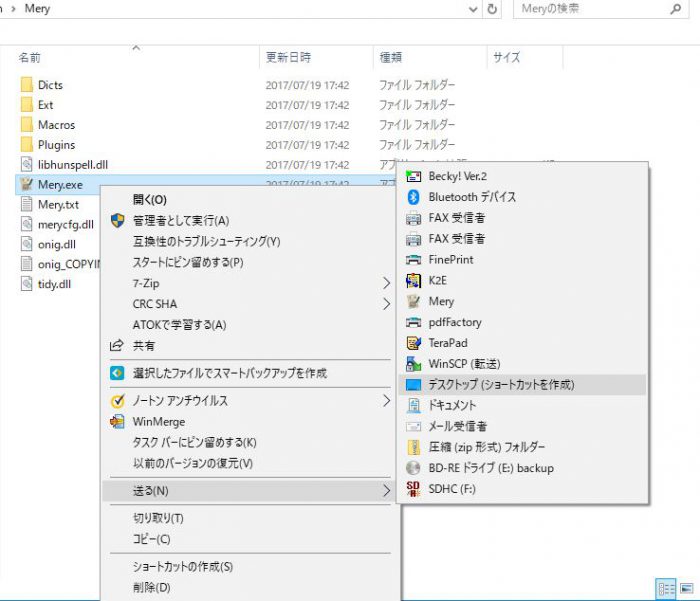The height and width of the screenshot is (601, 700).
Task: Choose 削除(D) from context menu
Action: tap(250, 588)
